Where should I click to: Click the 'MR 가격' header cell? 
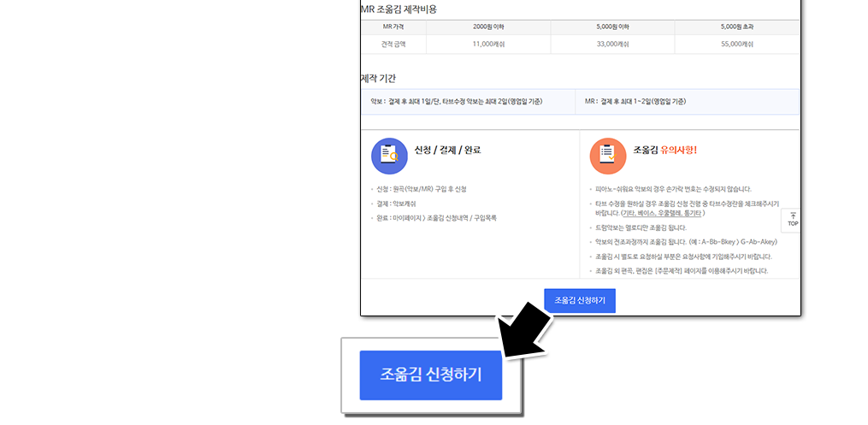(393, 27)
